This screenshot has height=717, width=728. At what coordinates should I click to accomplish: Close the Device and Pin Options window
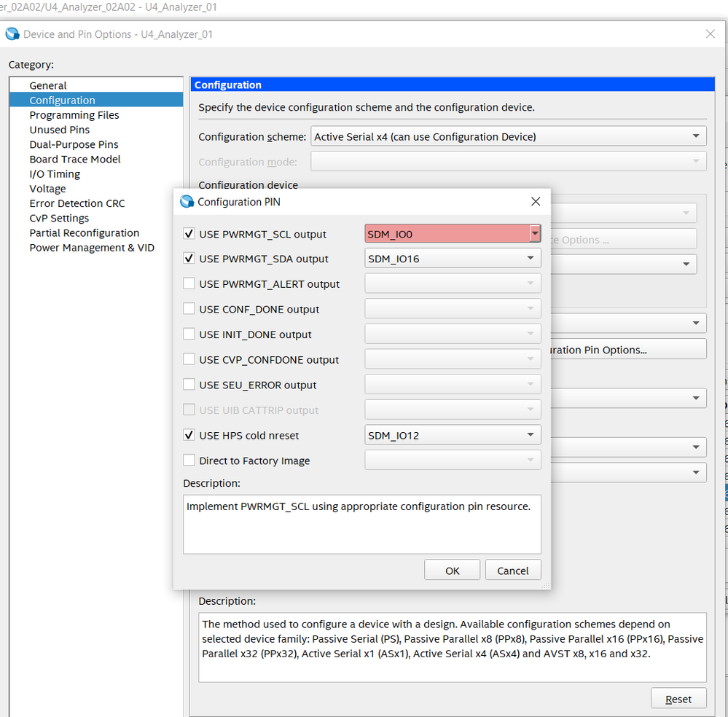[x=710, y=34]
